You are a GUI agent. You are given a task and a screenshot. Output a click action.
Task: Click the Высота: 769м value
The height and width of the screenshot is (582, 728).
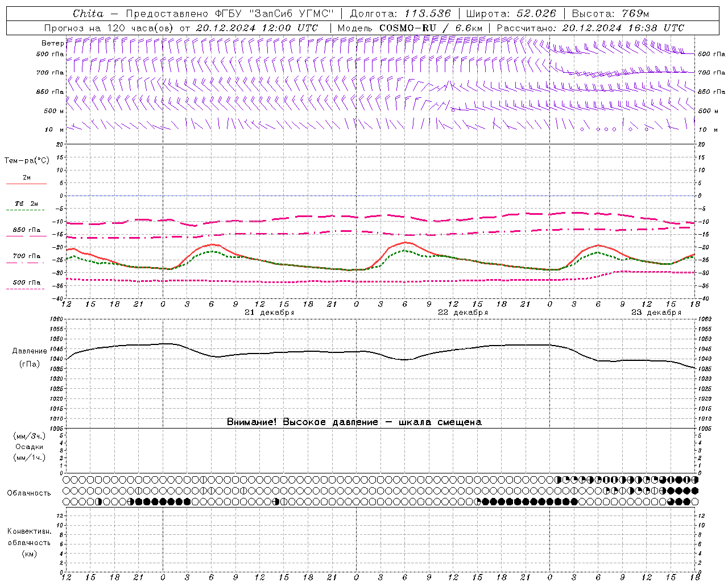pos(611,14)
